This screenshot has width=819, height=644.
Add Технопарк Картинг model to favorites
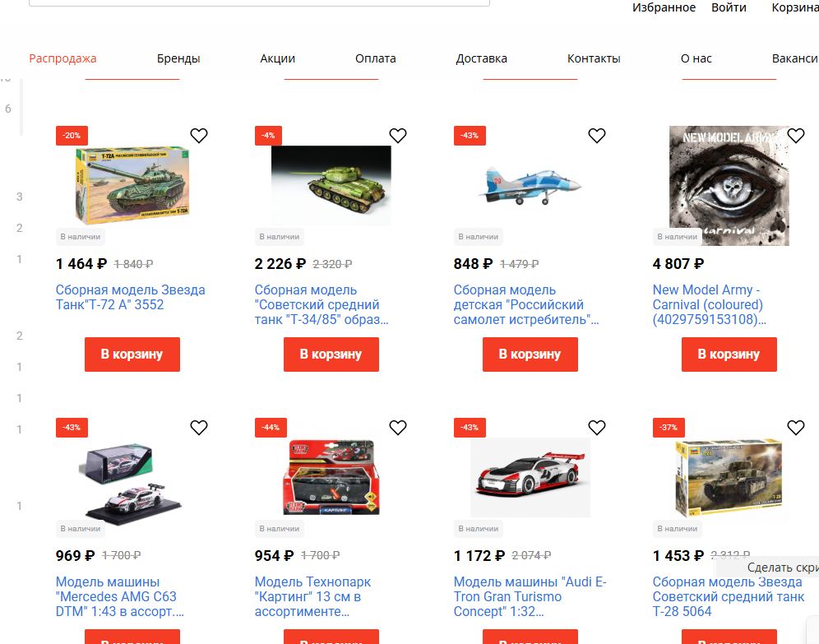[x=397, y=428]
